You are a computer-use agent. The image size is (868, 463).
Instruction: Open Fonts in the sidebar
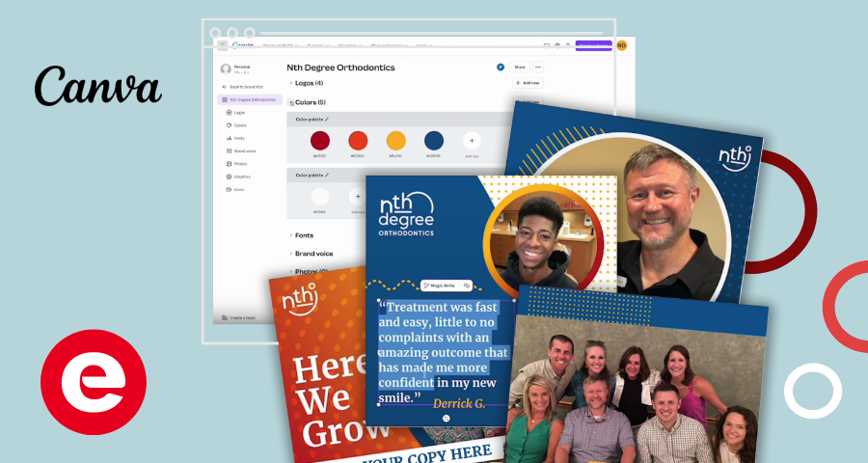(235, 138)
